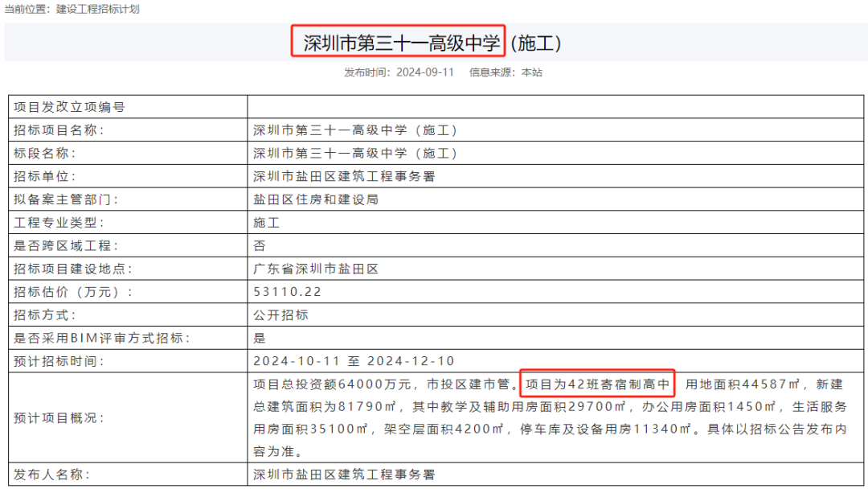Click the 信息来源：本站 text
Viewport: 868px width, 489px height.
pyautogui.click(x=506, y=72)
